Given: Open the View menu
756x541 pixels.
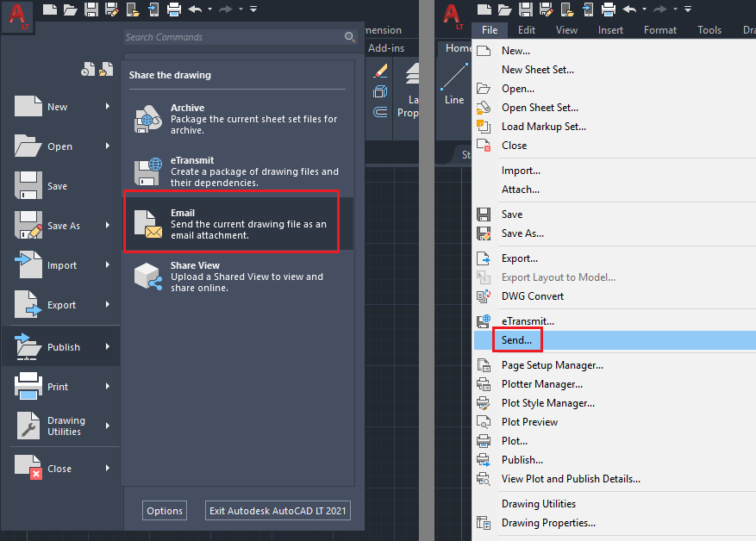Looking at the screenshot, I should click(x=566, y=30).
